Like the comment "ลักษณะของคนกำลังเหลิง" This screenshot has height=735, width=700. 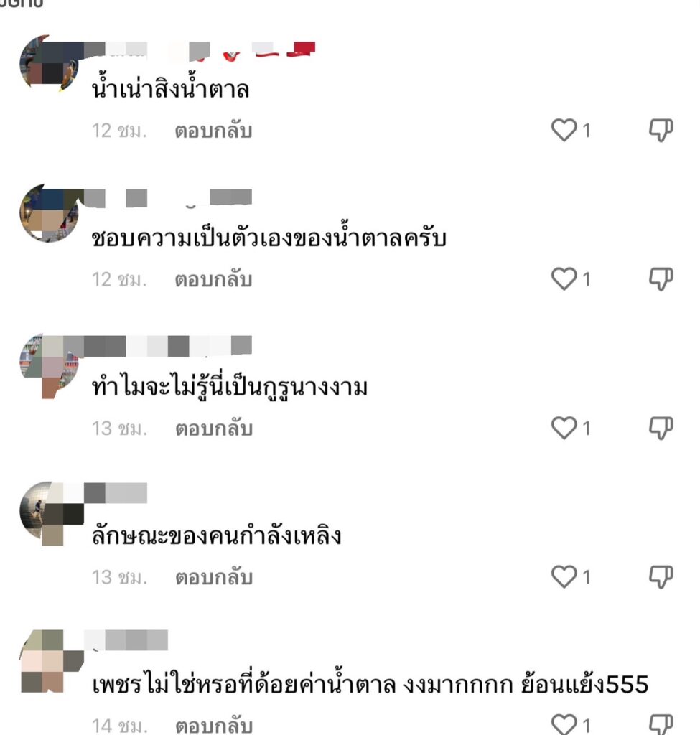[x=564, y=576]
